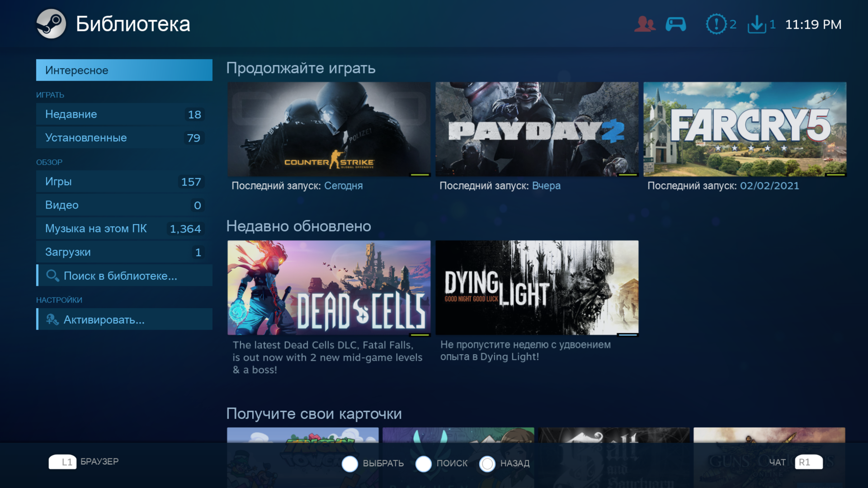868x488 pixels.
Task: Open the Dead Cells update tile
Action: (x=329, y=288)
